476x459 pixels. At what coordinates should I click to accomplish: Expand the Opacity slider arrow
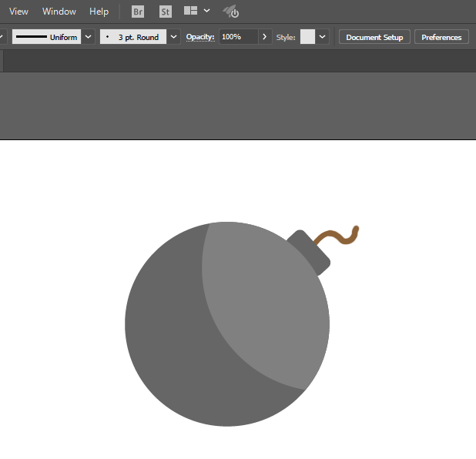point(265,37)
